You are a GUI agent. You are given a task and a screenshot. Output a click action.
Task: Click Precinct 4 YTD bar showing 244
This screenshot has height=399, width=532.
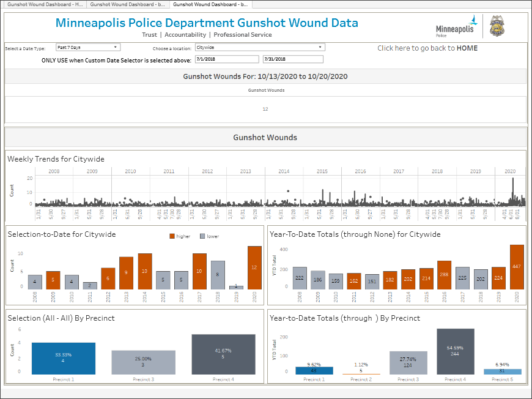tap(456, 351)
